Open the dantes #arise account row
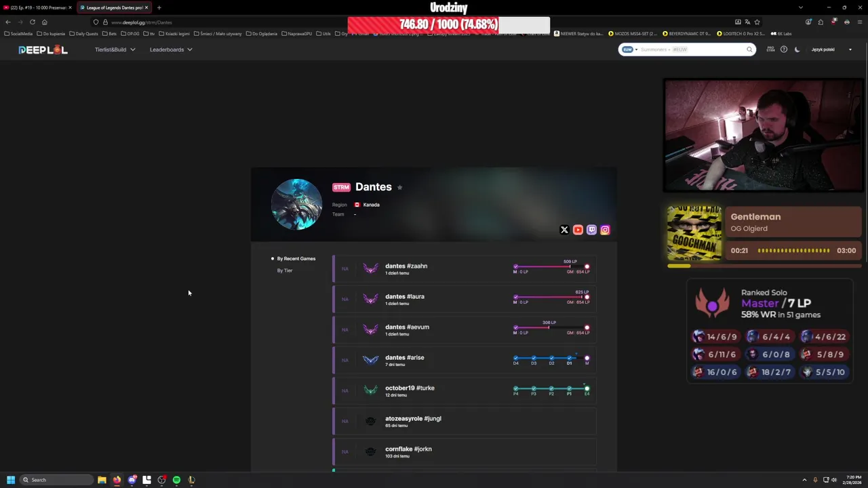Image resolution: width=868 pixels, height=488 pixels. point(465,360)
